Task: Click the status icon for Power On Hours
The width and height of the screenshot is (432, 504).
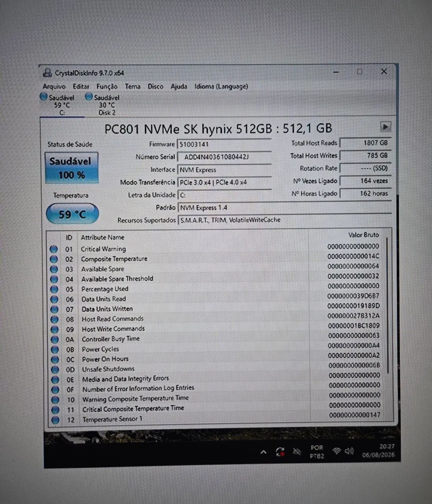Action: (55, 360)
